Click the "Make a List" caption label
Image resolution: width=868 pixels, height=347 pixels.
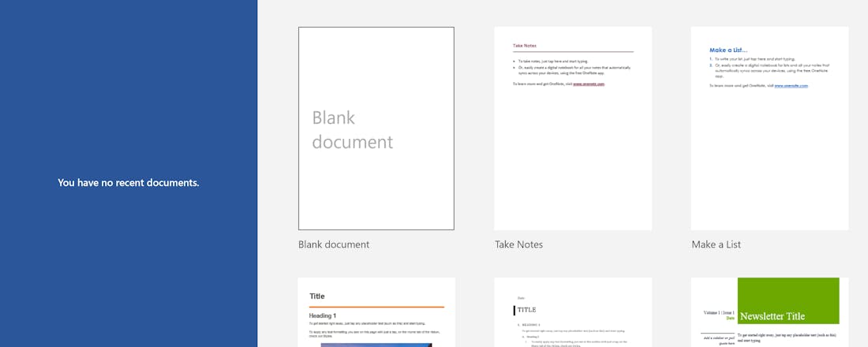[716, 244]
